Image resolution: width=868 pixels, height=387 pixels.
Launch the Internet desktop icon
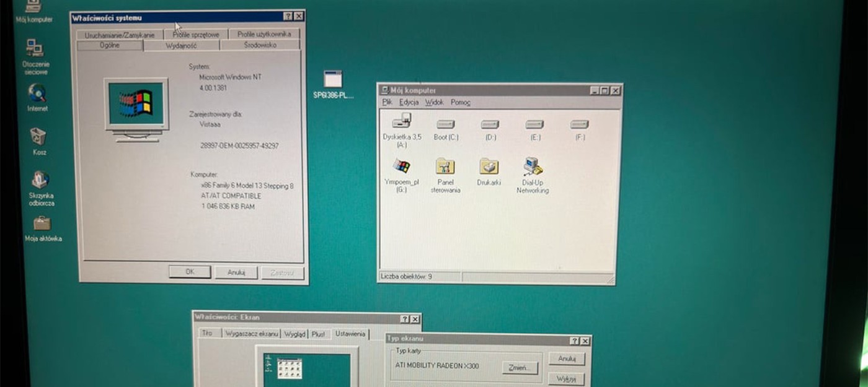(37, 98)
